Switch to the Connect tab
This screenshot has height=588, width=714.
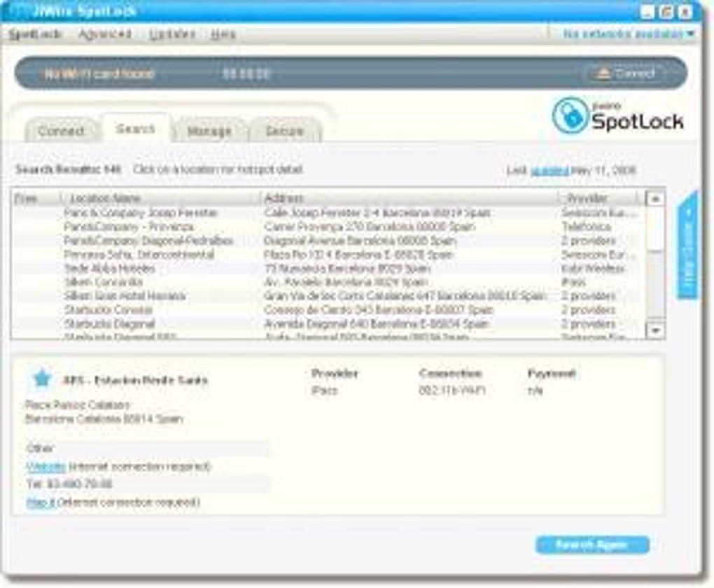click(x=61, y=131)
